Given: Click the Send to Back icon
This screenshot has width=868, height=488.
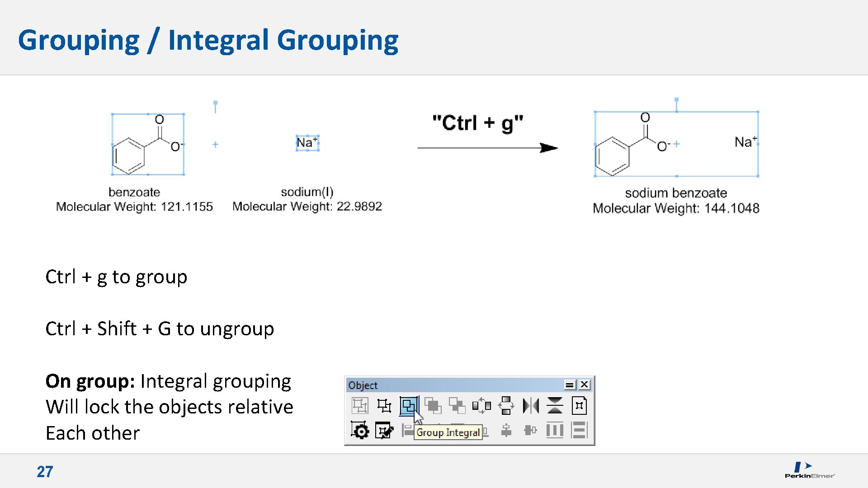Looking at the screenshot, I should (457, 406).
